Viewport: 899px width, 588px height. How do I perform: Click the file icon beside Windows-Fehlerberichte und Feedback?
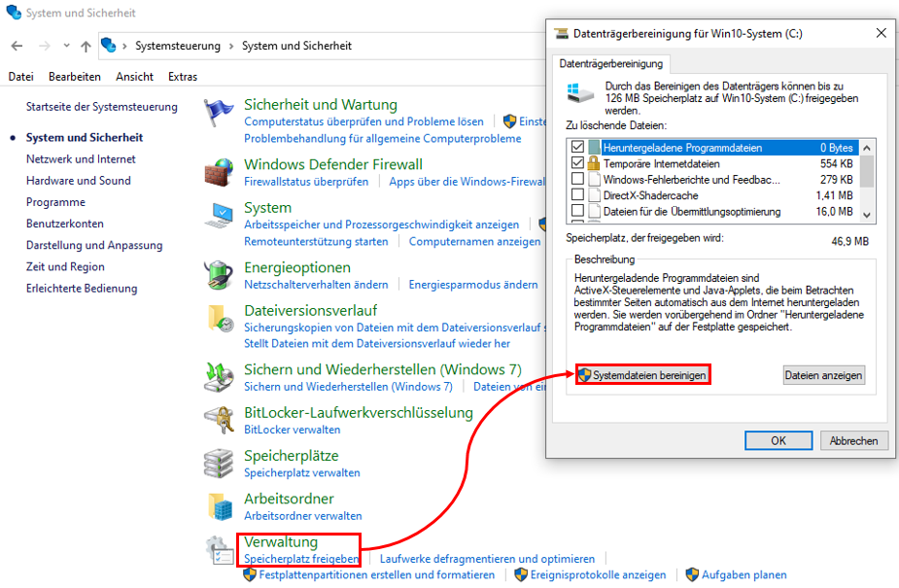pyautogui.click(x=594, y=180)
